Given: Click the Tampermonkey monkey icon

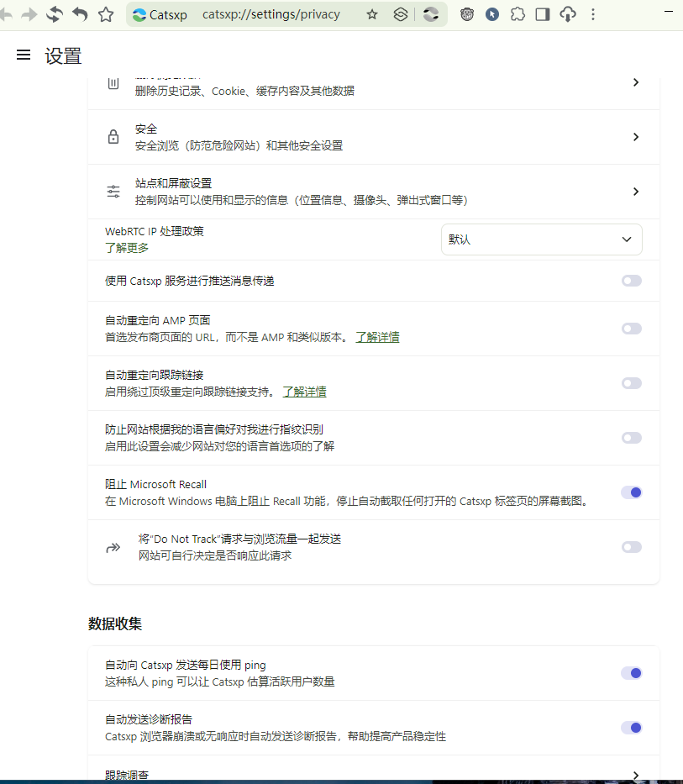Looking at the screenshot, I should click(x=467, y=14).
